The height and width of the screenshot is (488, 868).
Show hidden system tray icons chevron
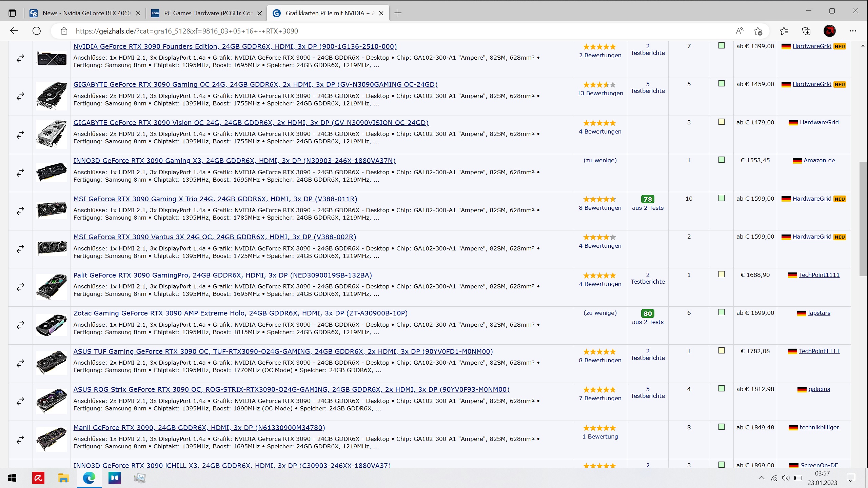pos(761,478)
